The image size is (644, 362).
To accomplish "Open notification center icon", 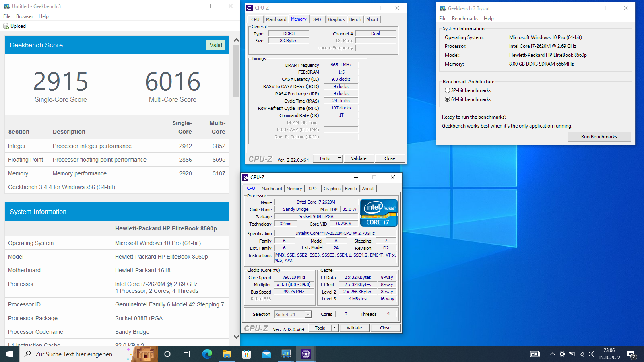I will 632,354.
